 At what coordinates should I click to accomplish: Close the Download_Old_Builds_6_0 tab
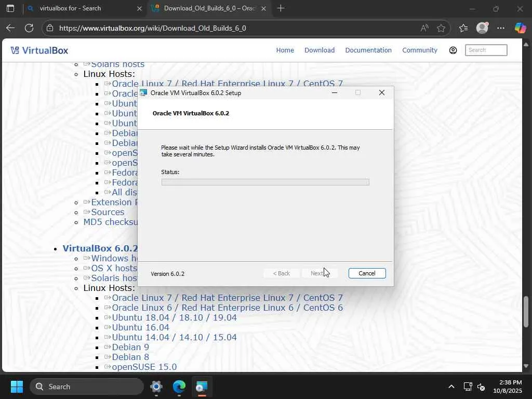(x=263, y=8)
